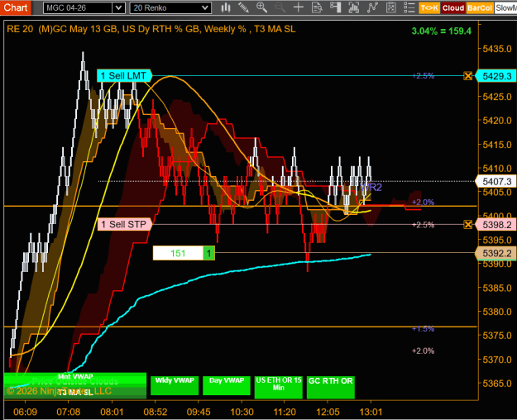
Task: Click the 08:52 time axis label
Action: 156,412
